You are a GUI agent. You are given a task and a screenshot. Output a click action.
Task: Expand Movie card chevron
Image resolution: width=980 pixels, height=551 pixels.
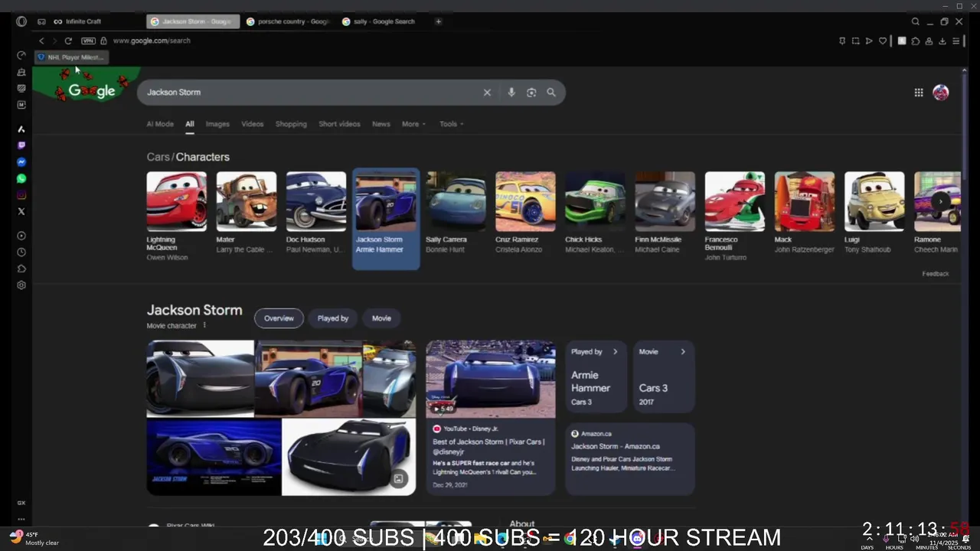tap(683, 352)
